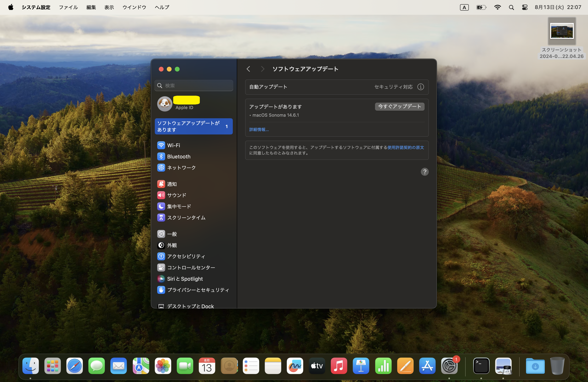The image size is (588, 382).
Task: Click the 今すぐアップデート button
Action: tap(399, 107)
